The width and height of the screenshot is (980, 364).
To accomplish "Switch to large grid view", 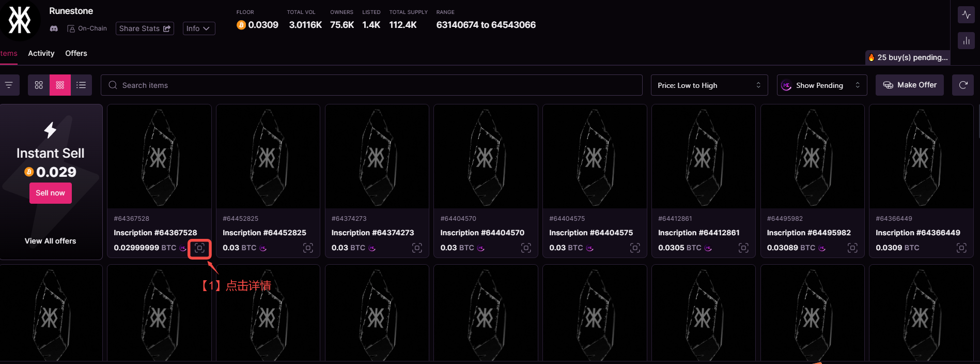I will 39,85.
